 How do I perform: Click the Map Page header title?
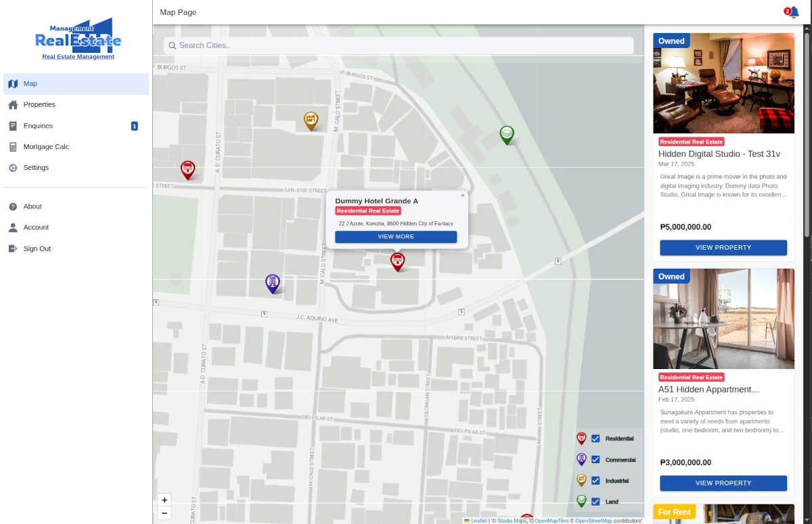(x=178, y=12)
